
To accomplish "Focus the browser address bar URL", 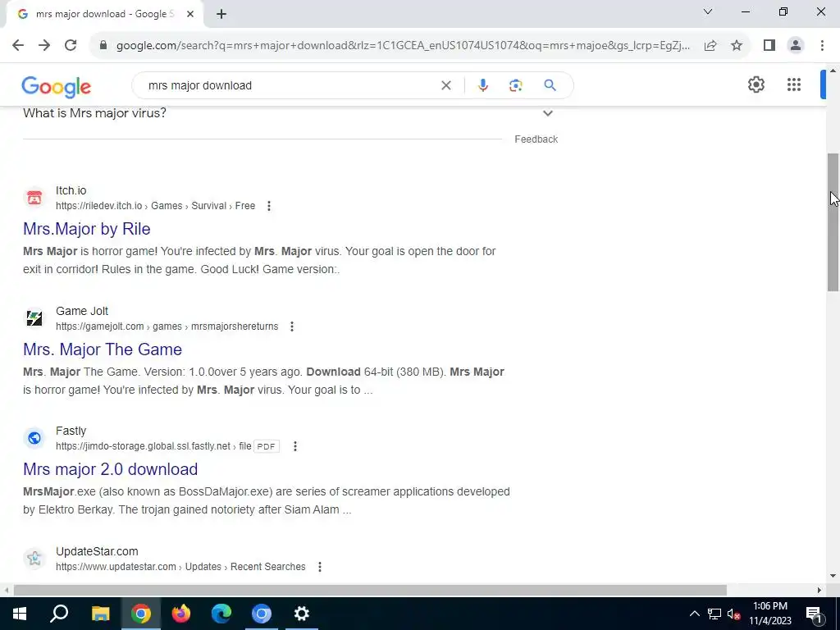I will click(403, 46).
